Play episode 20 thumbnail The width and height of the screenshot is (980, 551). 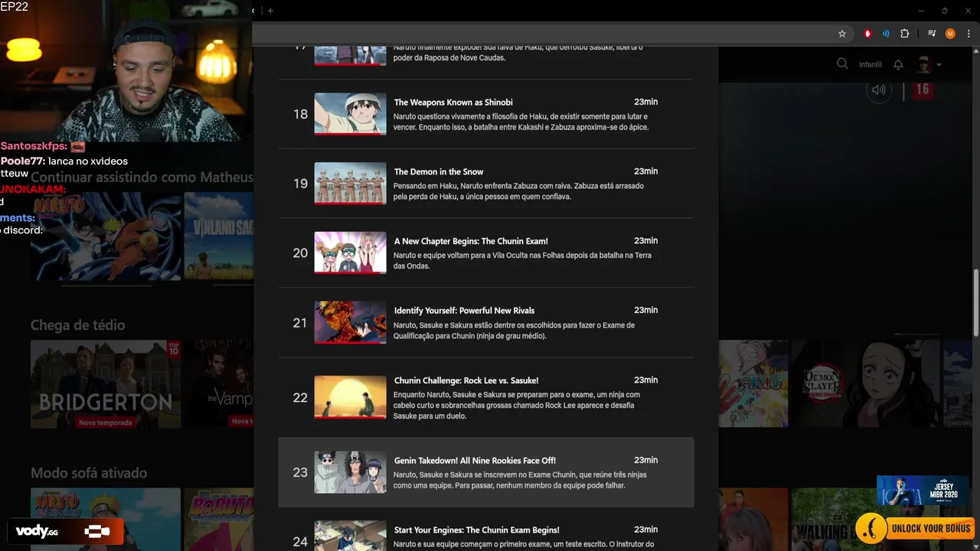[x=350, y=253]
